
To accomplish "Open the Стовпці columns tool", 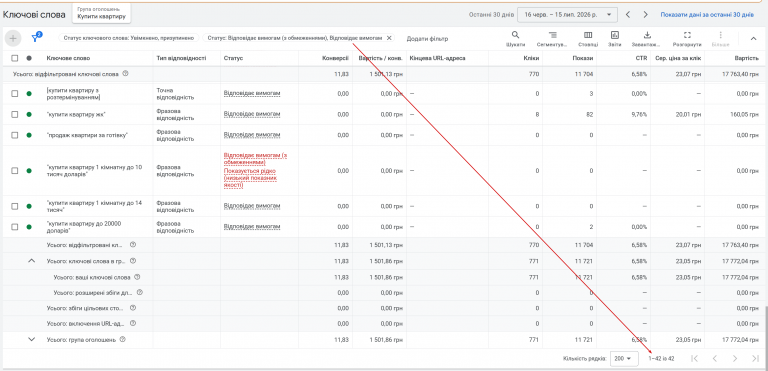I will click(x=588, y=38).
